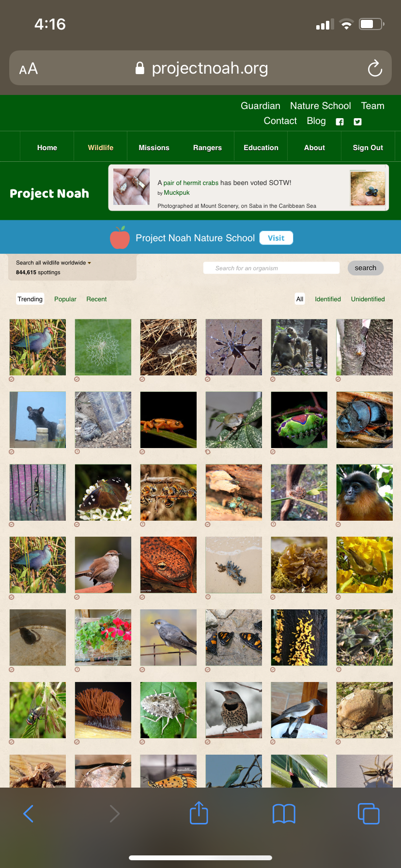Open the Twitter icon in header
This screenshot has height=868, width=401.
pos(357,122)
